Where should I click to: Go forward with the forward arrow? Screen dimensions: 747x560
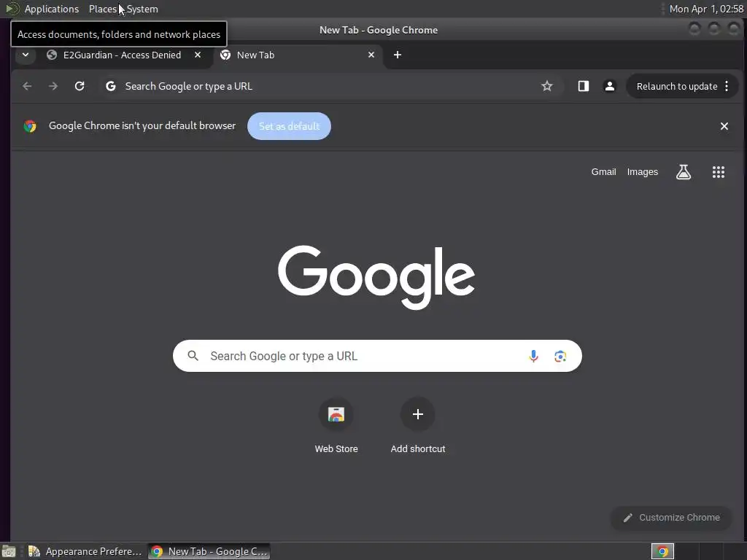click(53, 86)
